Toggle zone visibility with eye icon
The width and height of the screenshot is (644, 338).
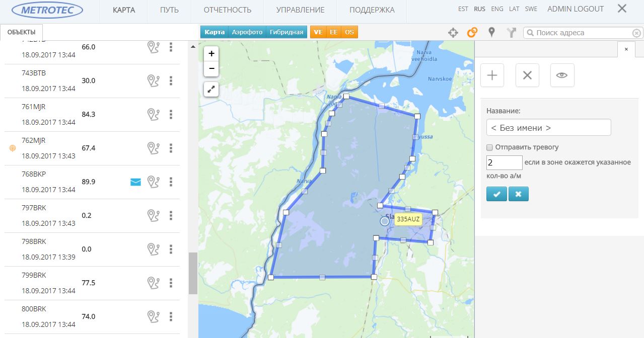pos(562,75)
